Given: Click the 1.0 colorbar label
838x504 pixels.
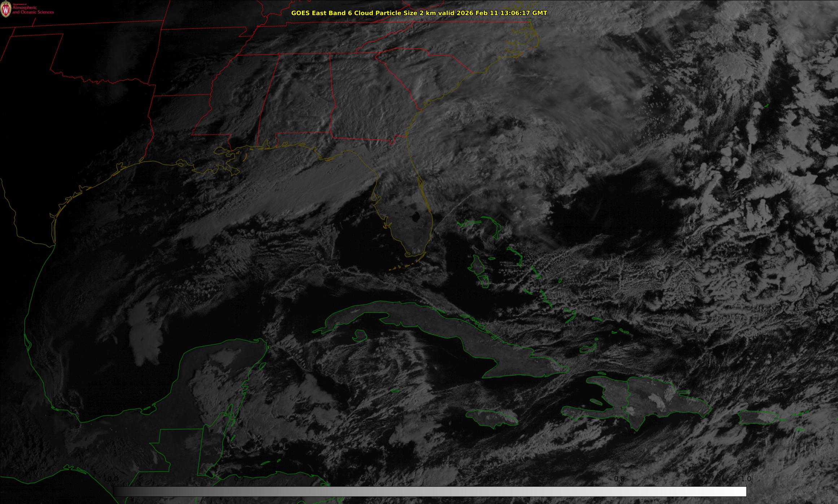Looking at the screenshot, I should click(x=746, y=479).
